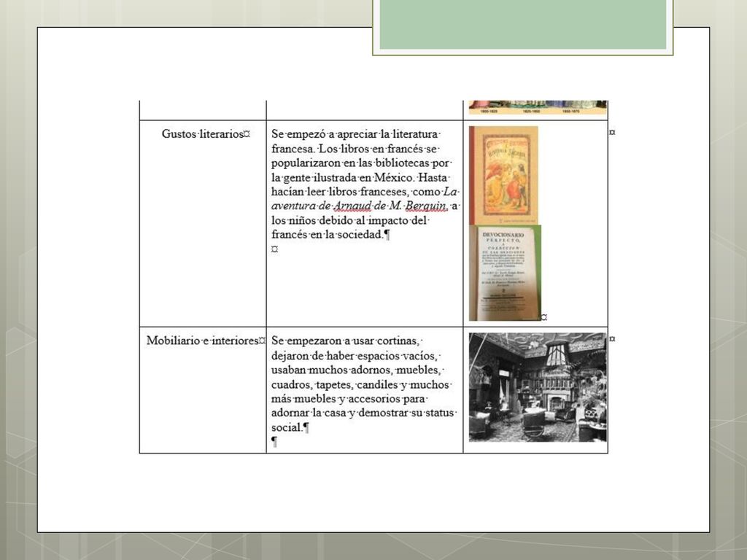Click the line 'francés en la sociedad.'

point(328,234)
